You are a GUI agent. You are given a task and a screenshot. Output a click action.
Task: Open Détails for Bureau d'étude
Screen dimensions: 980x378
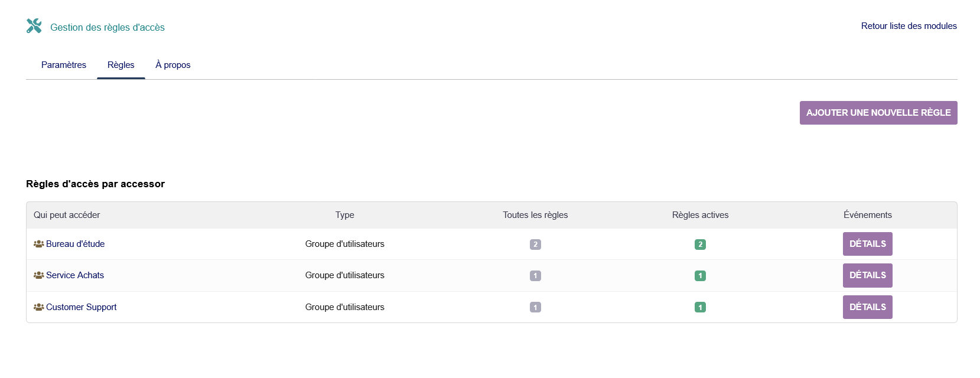tap(867, 244)
